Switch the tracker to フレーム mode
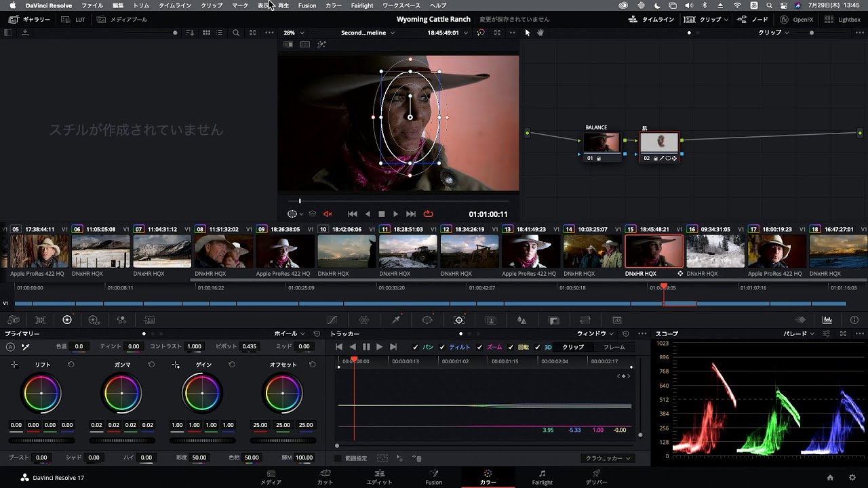This screenshot has height=488, width=868. pyautogui.click(x=614, y=346)
